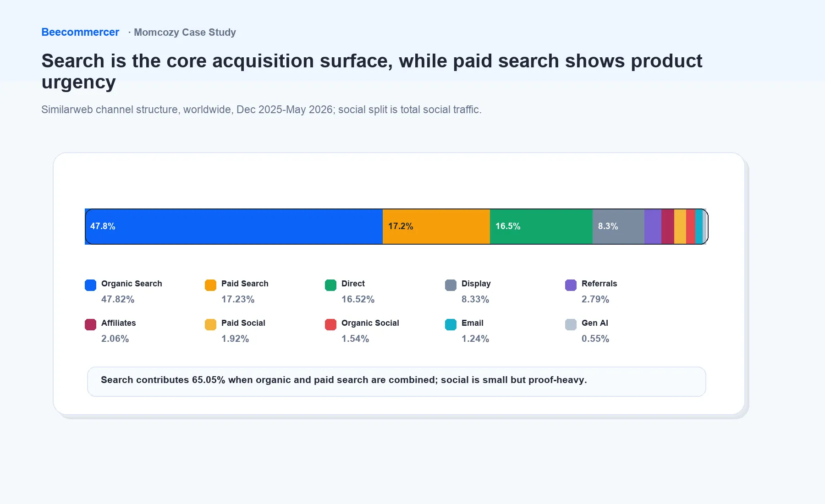Select the Paid Search legend color swatch
The height and width of the screenshot is (504, 825).
[211, 285]
